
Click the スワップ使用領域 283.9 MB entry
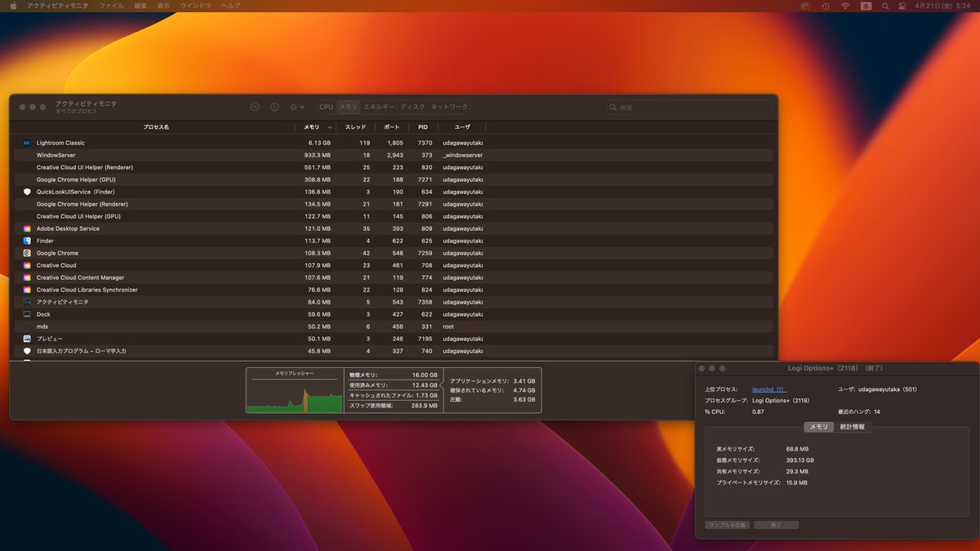[393, 406]
